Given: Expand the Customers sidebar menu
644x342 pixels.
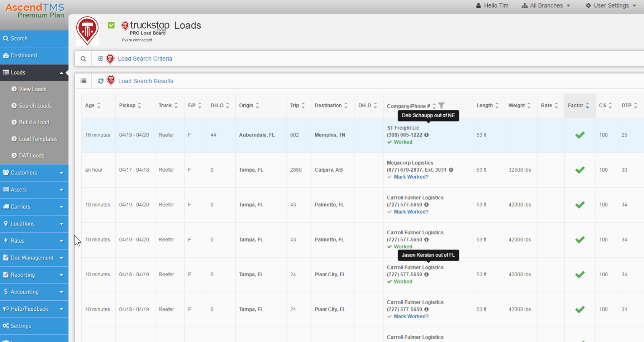Looking at the screenshot, I should (34, 173).
